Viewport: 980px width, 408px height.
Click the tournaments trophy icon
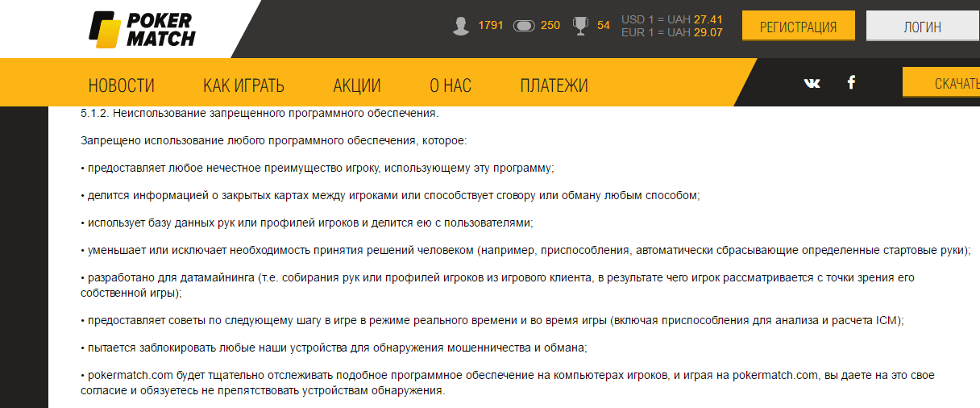pyautogui.click(x=580, y=26)
